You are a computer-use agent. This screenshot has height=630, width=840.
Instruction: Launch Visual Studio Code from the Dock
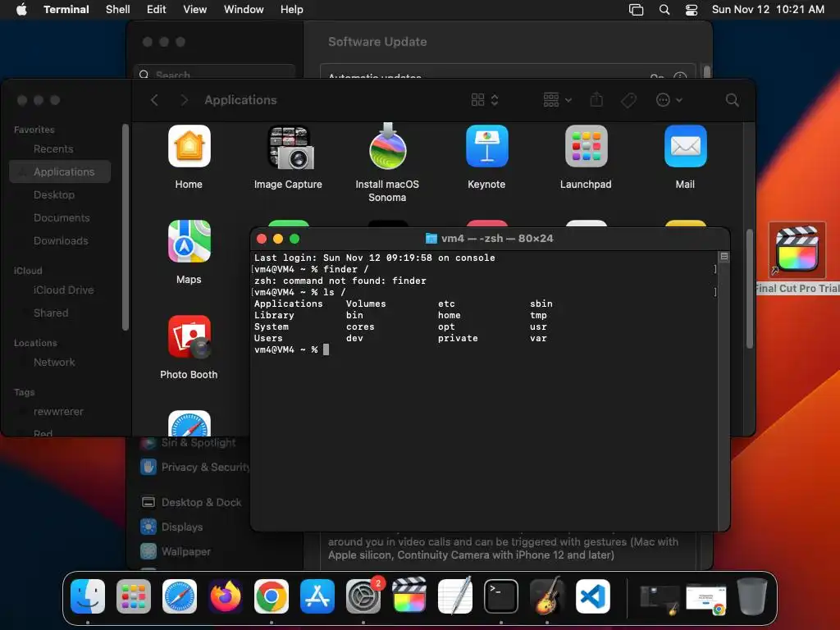click(x=592, y=596)
